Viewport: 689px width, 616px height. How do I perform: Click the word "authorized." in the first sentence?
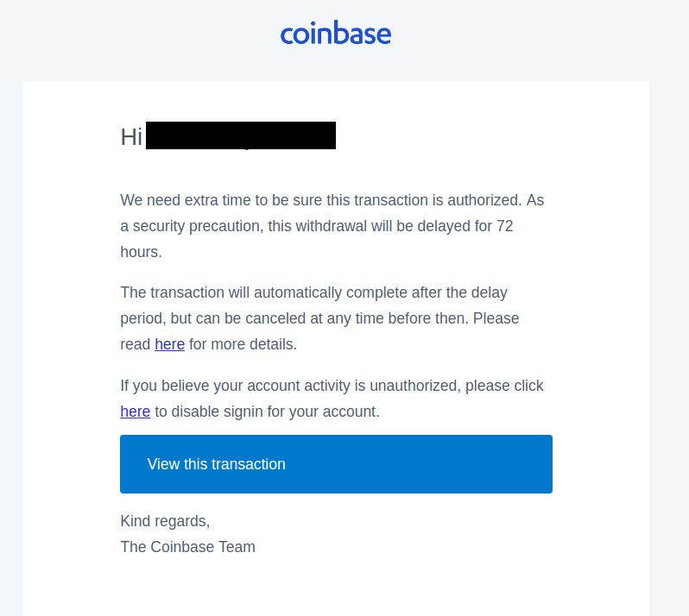pos(484,200)
